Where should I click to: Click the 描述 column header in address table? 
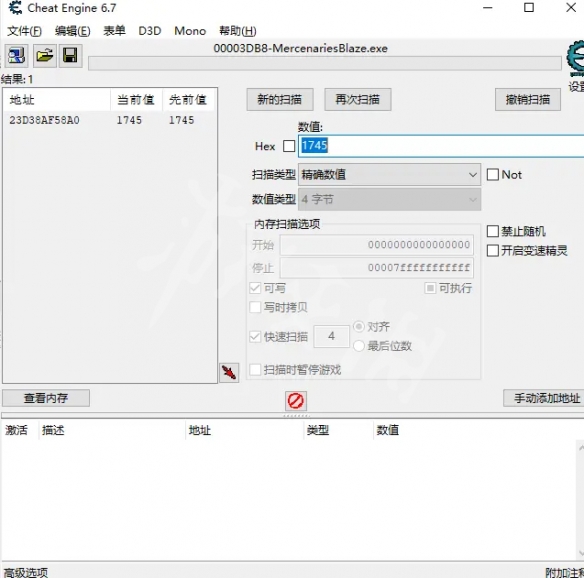[112, 431]
